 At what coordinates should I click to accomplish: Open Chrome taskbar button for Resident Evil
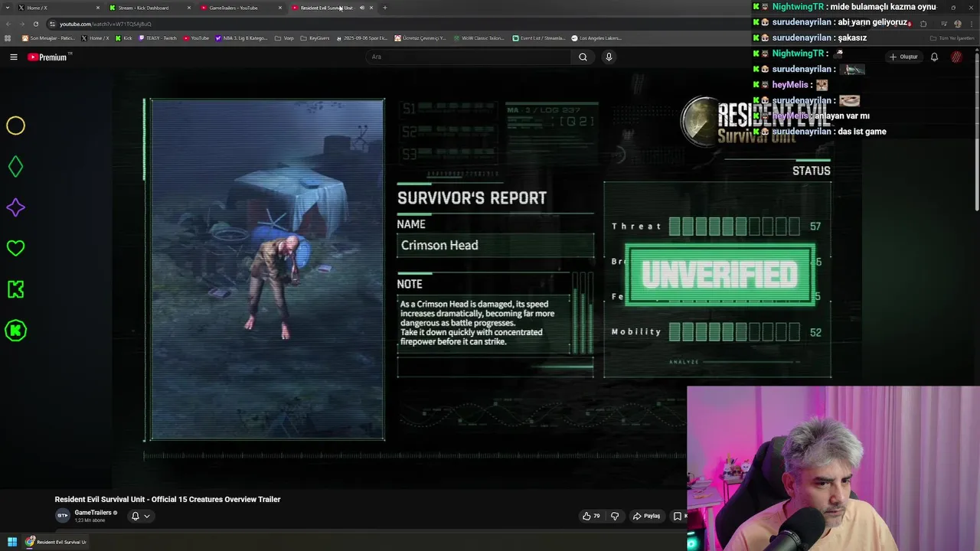click(55, 542)
